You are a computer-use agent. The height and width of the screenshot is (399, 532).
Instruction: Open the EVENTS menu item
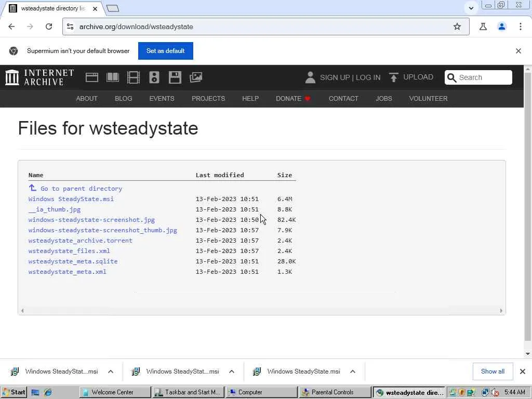162,98
